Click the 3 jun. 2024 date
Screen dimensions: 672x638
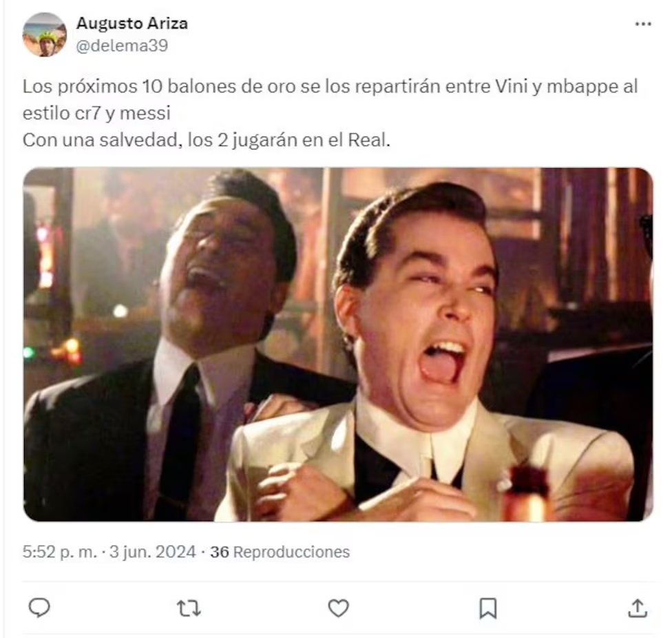153,551
